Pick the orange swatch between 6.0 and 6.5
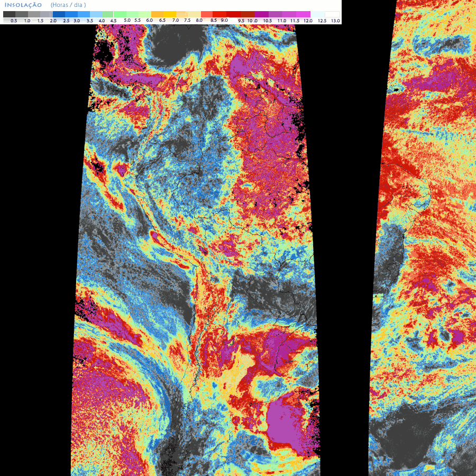476x476 pixels. [157, 14]
